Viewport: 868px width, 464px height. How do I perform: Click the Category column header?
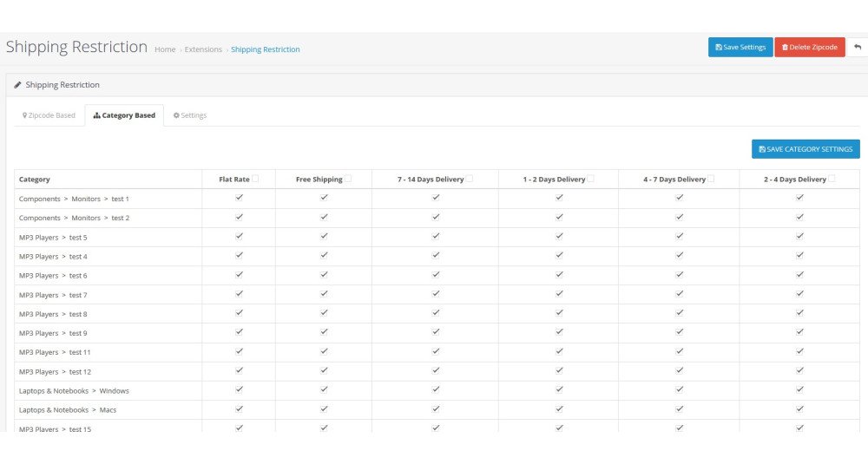point(35,180)
